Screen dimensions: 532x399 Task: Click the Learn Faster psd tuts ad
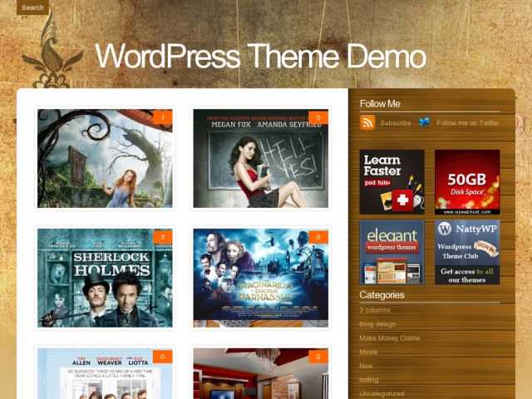coord(392,182)
